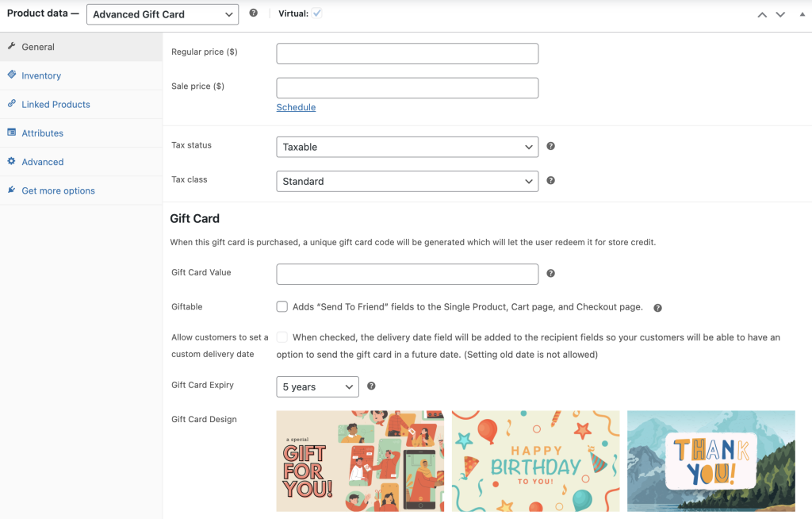Check the custom delivery date option

pyautogui.click(x=282, y=337)
